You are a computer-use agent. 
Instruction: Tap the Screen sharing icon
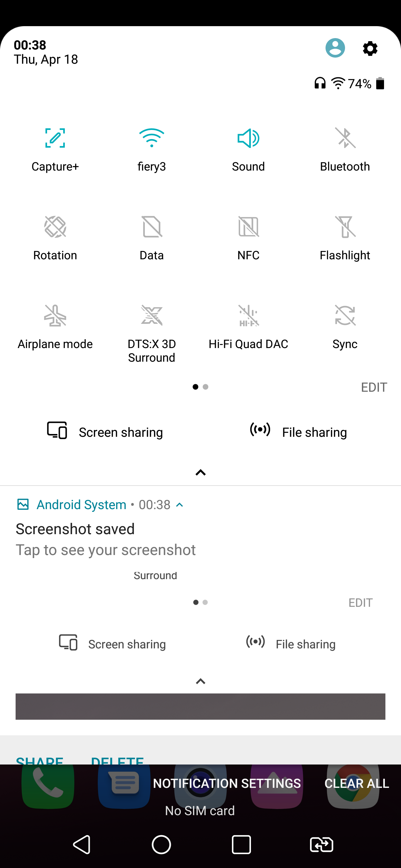(x=57, y=431)
